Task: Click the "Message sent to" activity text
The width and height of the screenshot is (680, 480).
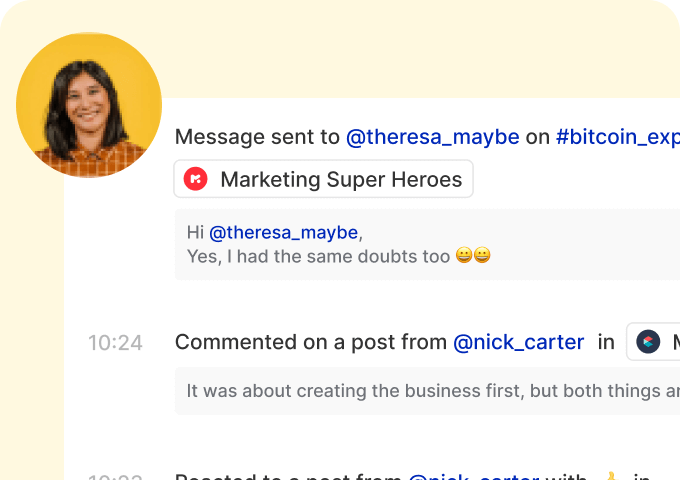Action: 257,137
